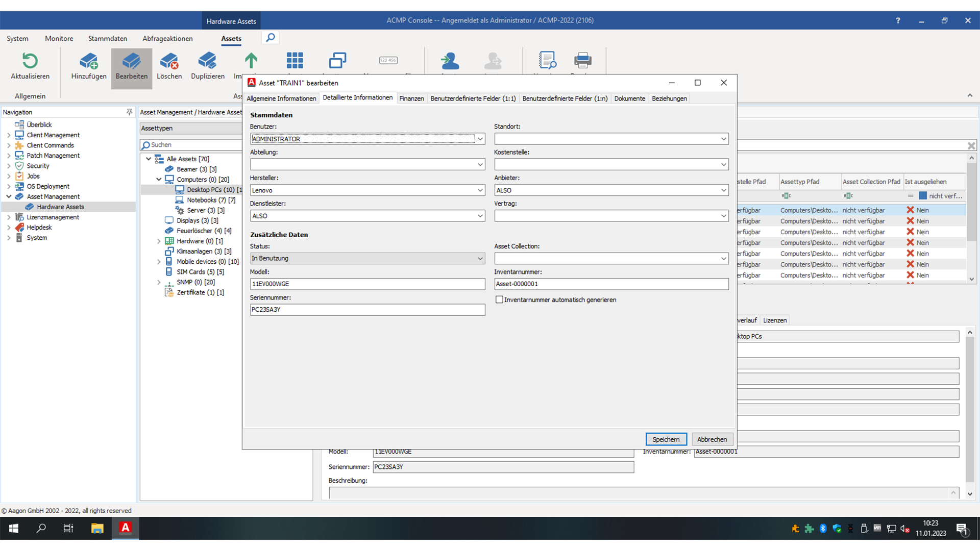Viewport: 980px width, 551px height.
Task: Open the search magnifier next to Assets
Action: point(270,37)
